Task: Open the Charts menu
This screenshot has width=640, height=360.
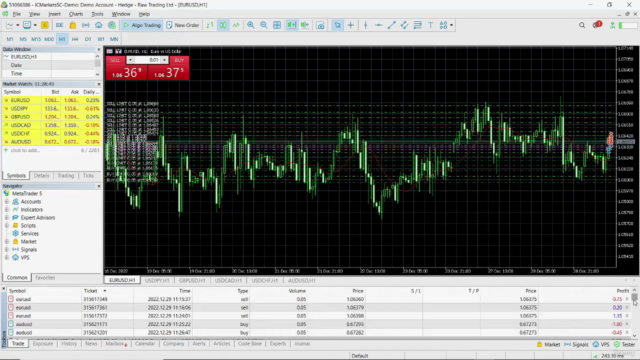Action: pos(76,14)
